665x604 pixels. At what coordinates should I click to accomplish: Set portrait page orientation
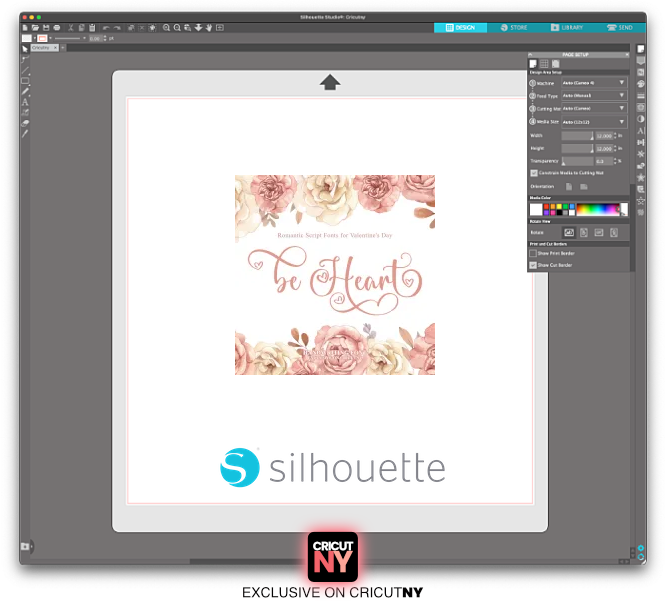pos(569,187)
